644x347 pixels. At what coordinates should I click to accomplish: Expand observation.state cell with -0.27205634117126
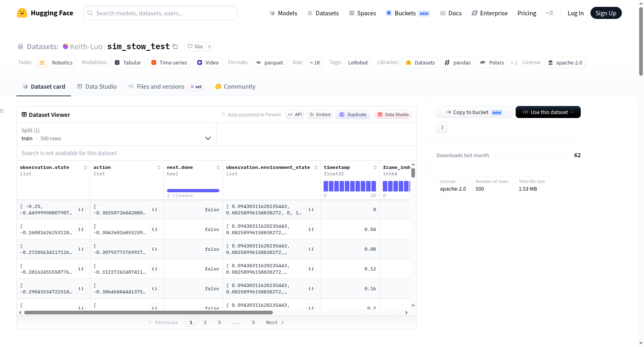[x=81, y=249]
